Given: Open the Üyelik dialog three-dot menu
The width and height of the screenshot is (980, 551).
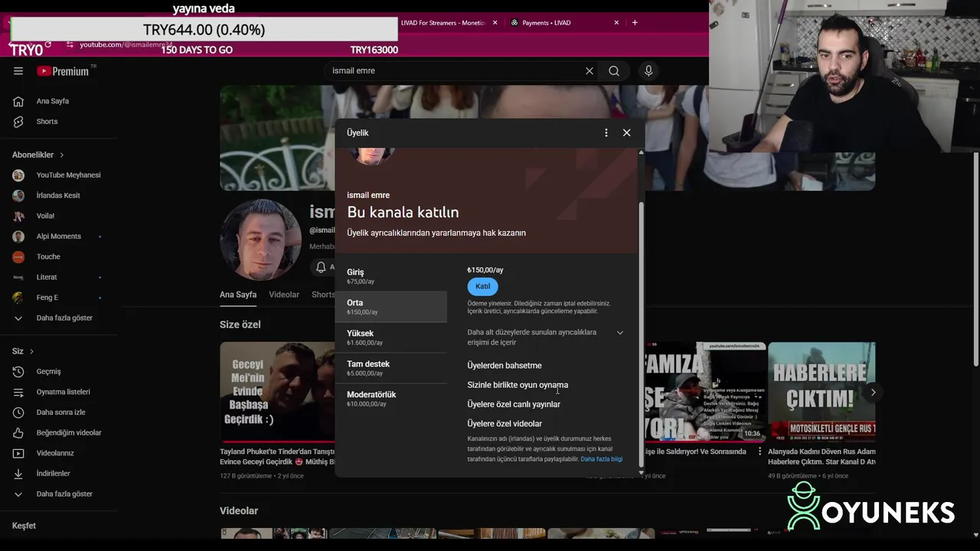Looking at the screenshot, I should [x=606, y=132].
